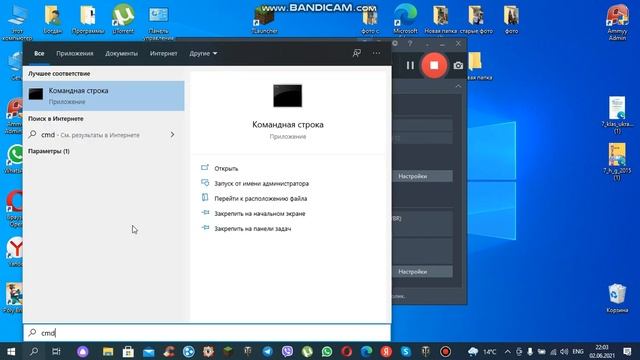The width and height of the screenshot is (640, 360).
Task: Open the Windows Start menu
Action: pos(11,351)
